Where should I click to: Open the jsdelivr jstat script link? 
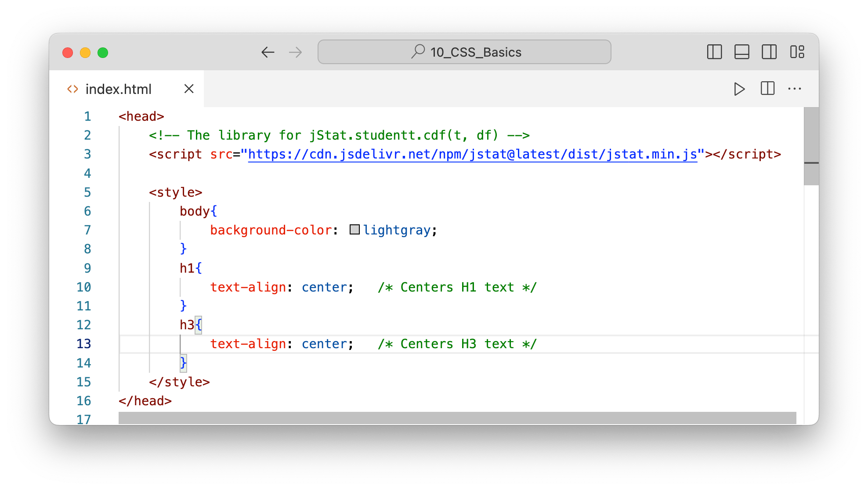472,155
